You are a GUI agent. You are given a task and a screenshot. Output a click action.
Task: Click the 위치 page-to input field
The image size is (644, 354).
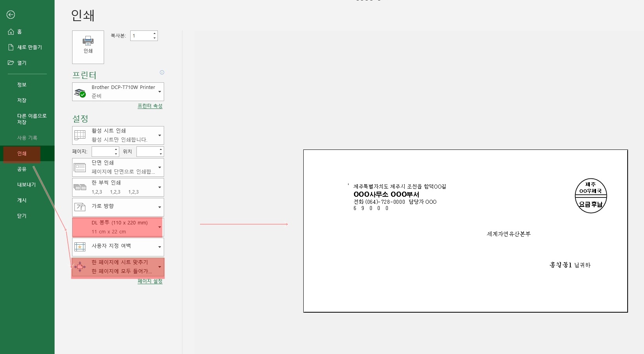click(147, 151)
